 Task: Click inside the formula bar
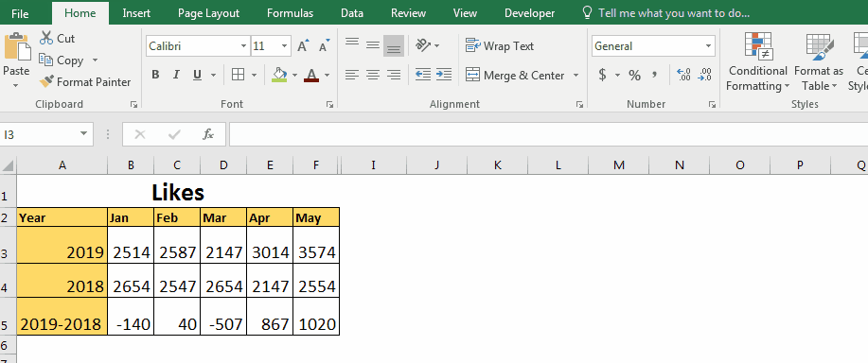(548, 134)
